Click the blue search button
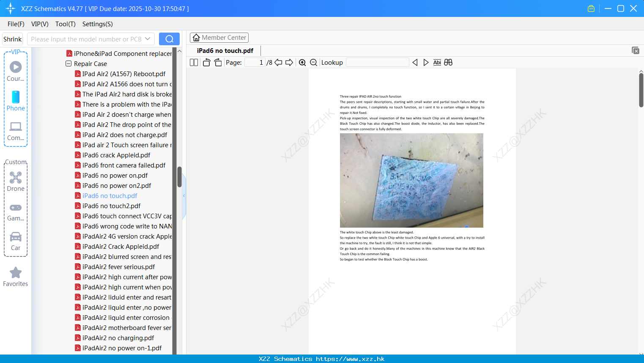The width and height of the screenshot is (644, 363). pos(169,39)
